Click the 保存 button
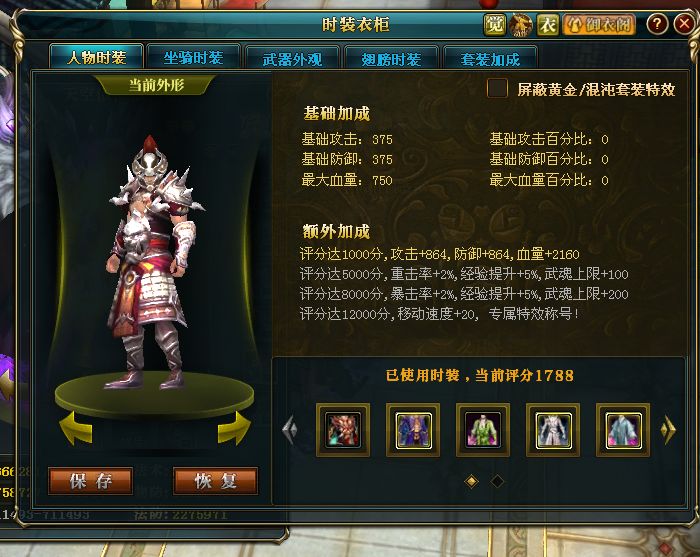Screen dimensions: 700x557 (91, 481)
